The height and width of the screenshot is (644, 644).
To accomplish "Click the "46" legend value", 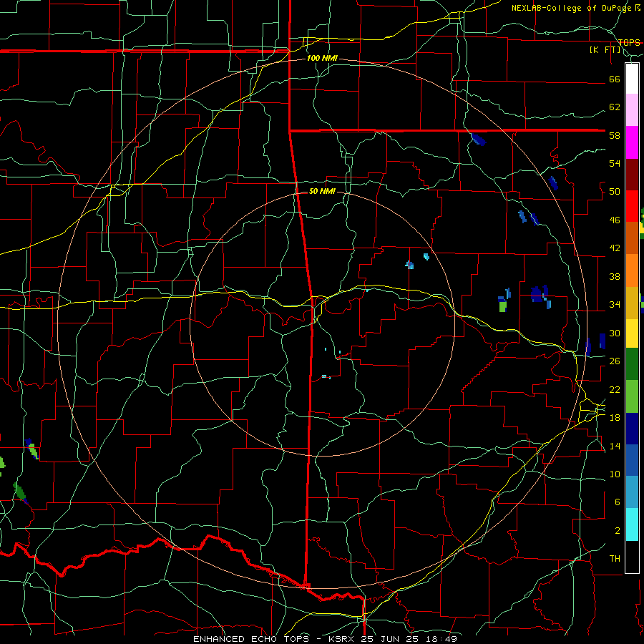I will pos(615,220).
